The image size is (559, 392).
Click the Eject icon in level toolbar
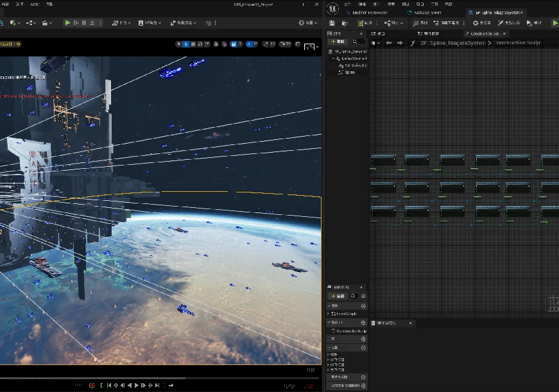coord(92,23)
